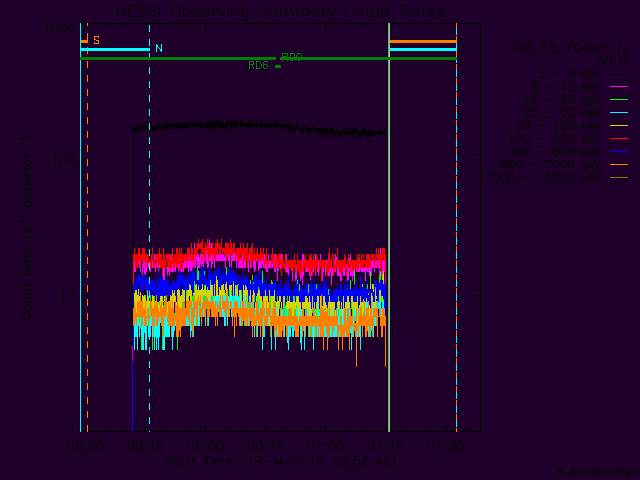
Task: Select the '800 - 7000 keV' legend label
Action: [551, 164]
